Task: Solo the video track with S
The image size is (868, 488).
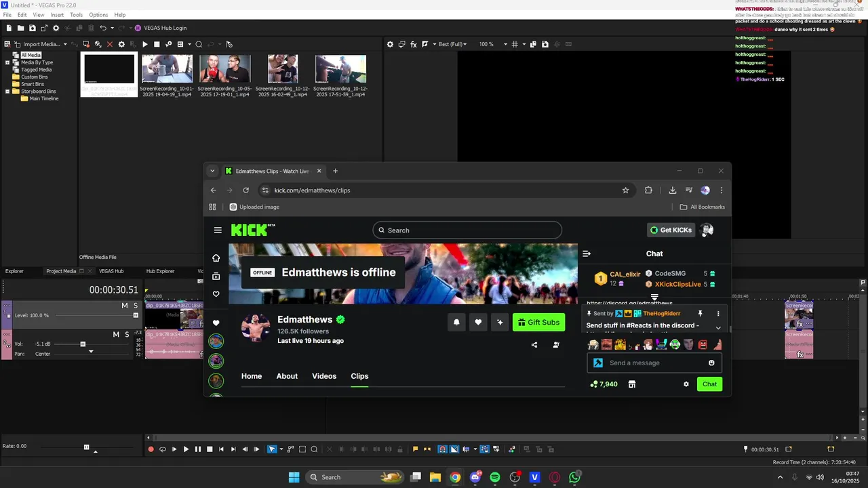Action: (136, 306)
